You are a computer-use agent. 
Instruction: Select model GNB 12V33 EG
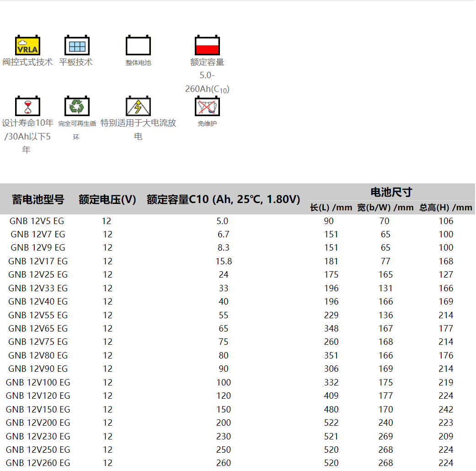coord(38,288)
